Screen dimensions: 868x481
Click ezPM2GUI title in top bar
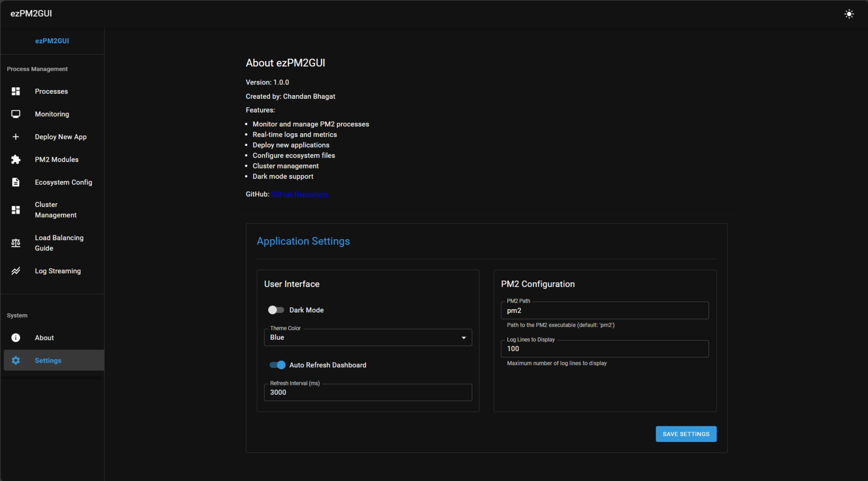(x=31, y=14)
